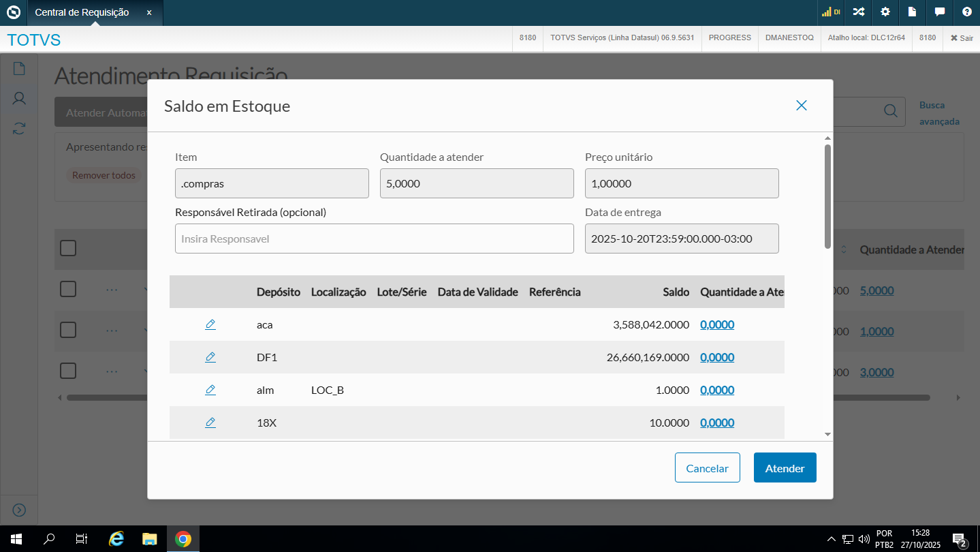Focus the Responsável Retirada input field
This screenshot has height=552, width=980.
click(x=375, y=239)
